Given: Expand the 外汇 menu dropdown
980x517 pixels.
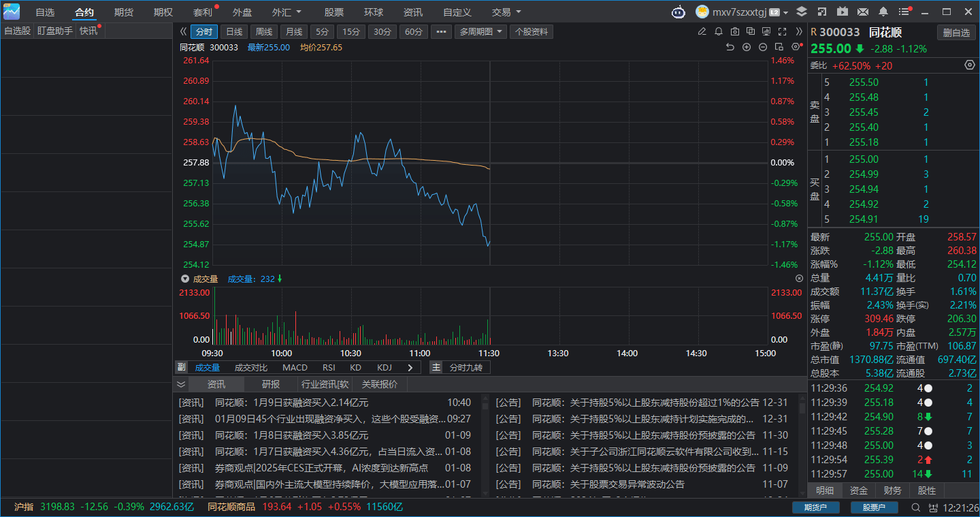Looking at the screenshot, I should point(287,12).
